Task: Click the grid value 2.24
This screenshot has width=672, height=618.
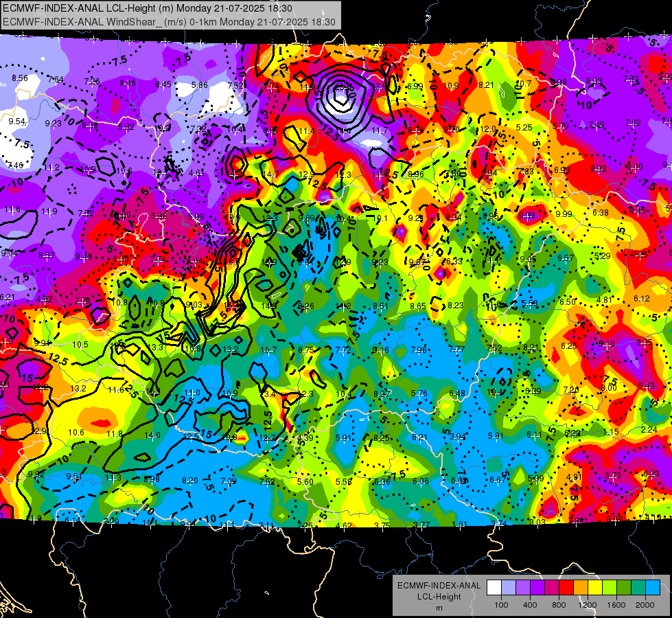Action: 649,430
